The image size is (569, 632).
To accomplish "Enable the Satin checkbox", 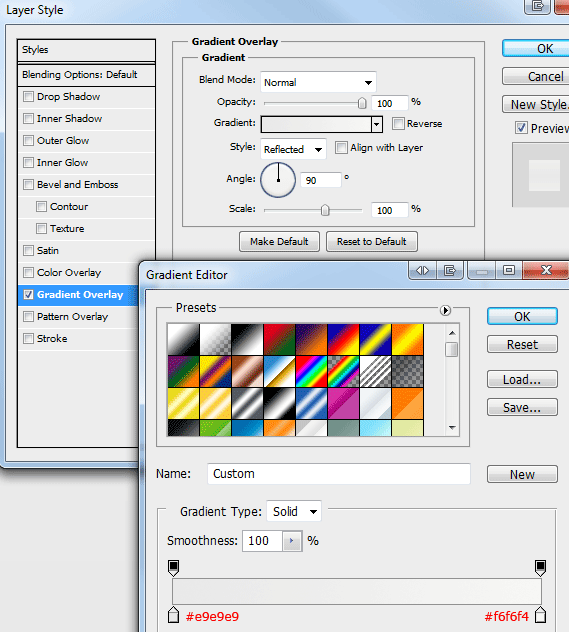I will [x=28, y=250].
